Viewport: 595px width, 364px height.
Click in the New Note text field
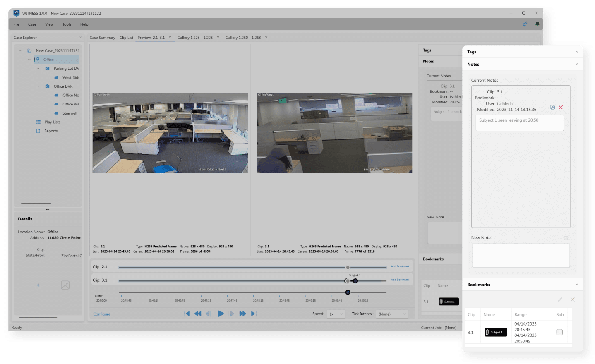coord(521,255)
